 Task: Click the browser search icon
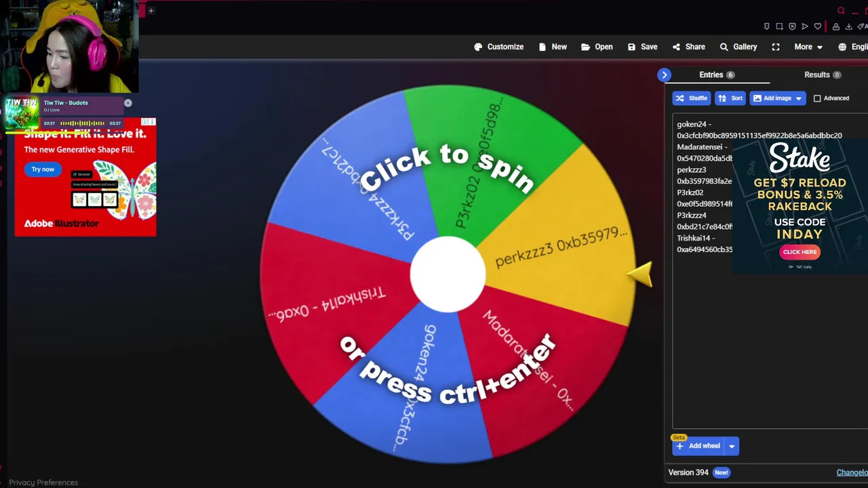[841, 10]
